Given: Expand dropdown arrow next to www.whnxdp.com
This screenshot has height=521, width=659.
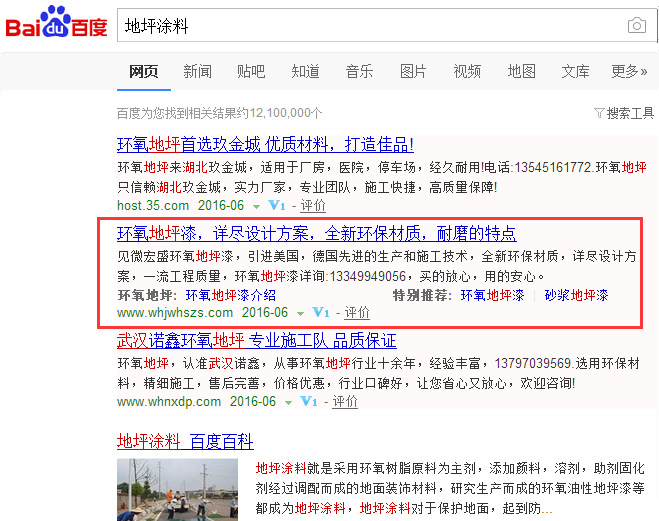Looking at the screenshot, I should click(288, 403).
